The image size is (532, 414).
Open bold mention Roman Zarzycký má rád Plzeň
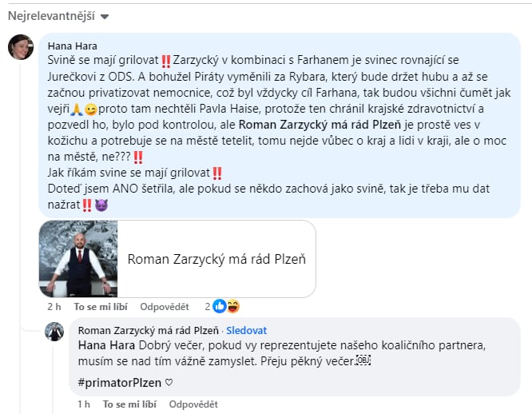pyautogui.click(x=320, y=125)
